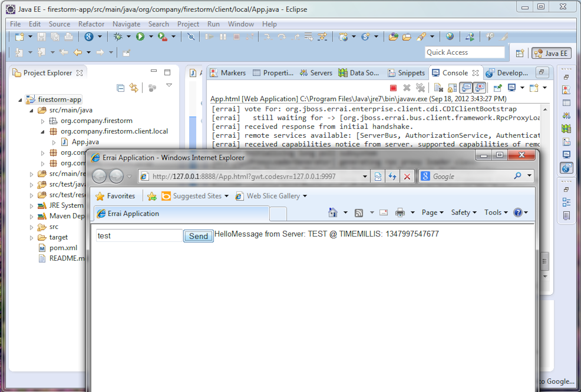
Task: Click the Compatibility View icon in IE
Action: [378, 177]
